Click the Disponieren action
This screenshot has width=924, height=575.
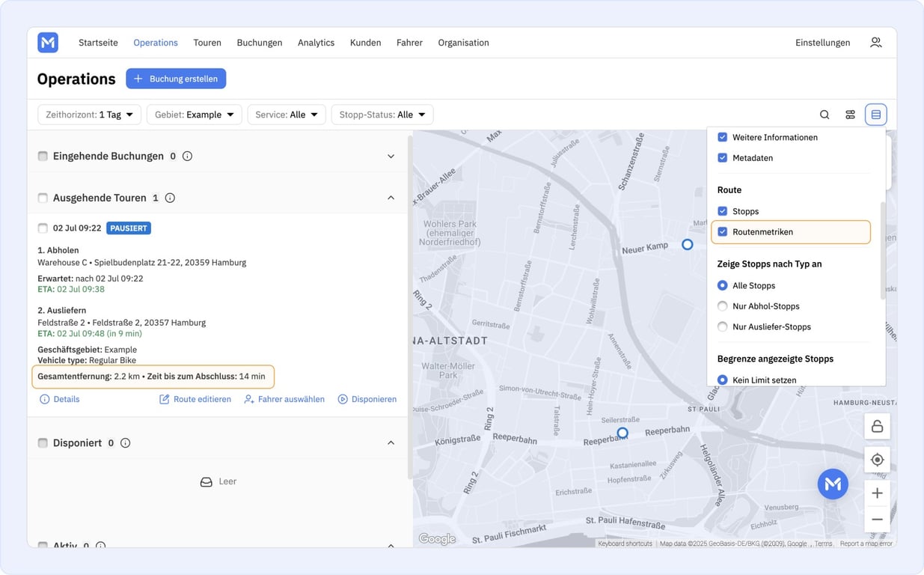[367, 400]
